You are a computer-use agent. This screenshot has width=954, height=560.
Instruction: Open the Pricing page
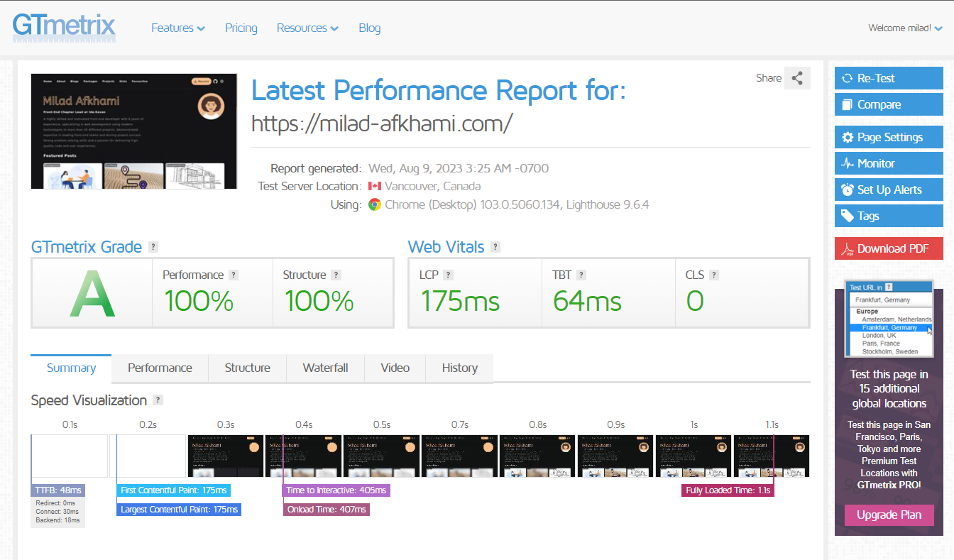(x=241, y=28)
